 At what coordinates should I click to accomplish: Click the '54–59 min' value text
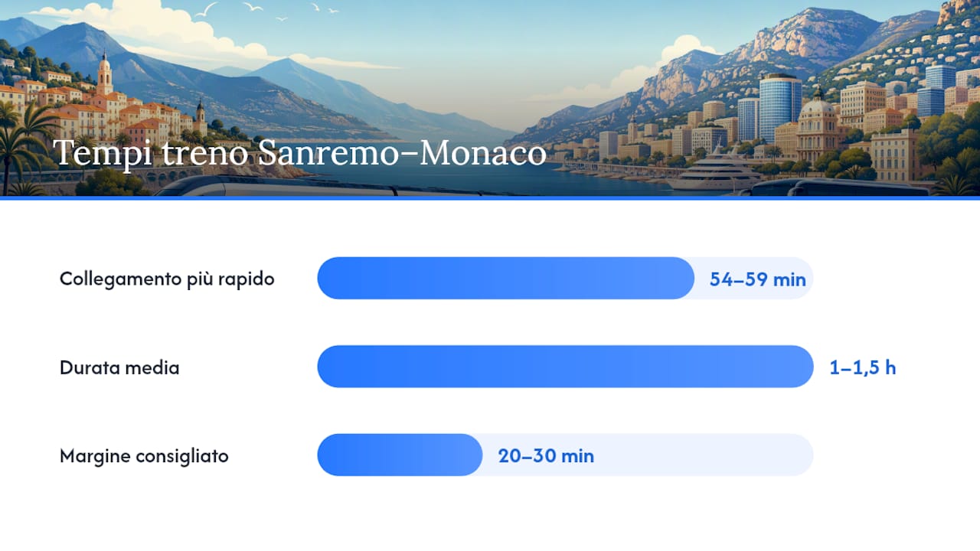757,279
